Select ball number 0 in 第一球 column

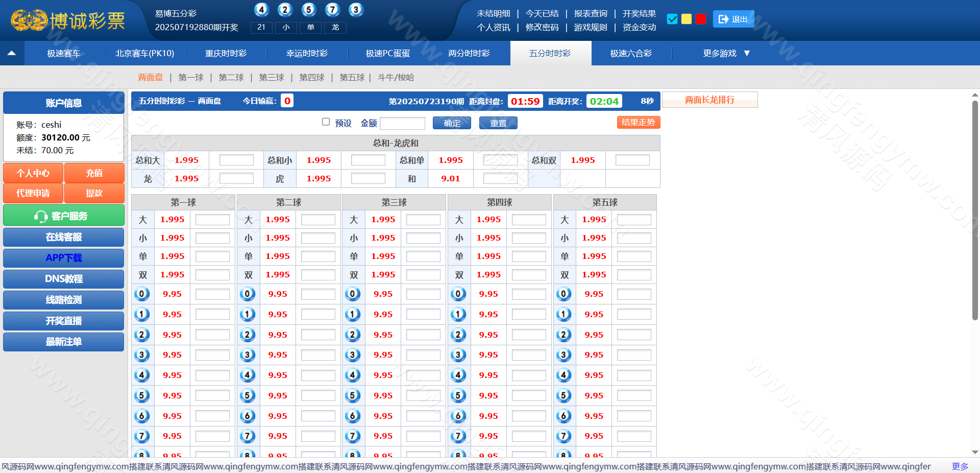tap(142, 294)
